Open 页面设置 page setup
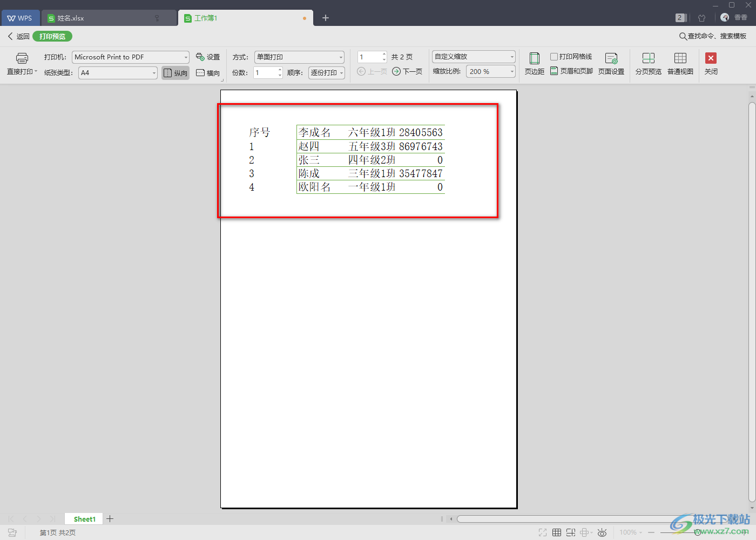 click(611, 64)
